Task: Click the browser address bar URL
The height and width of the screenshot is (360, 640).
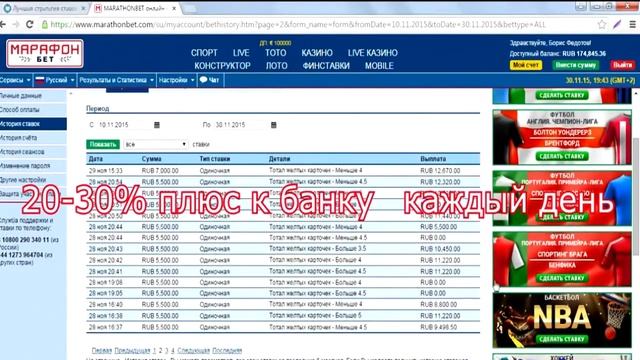Action: 298,24
